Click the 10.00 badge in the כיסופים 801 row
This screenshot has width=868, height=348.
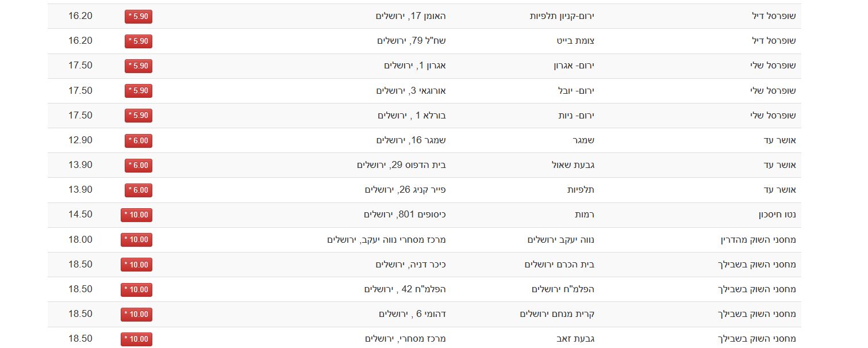coord(136,215)
